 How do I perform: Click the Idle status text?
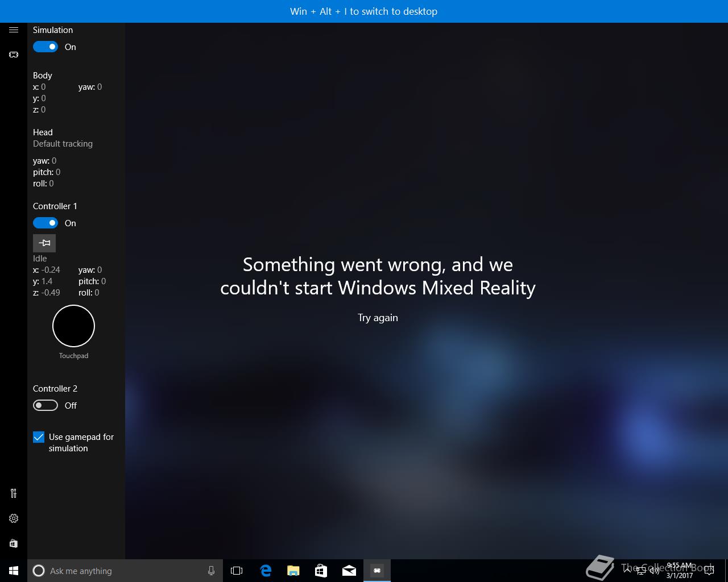(40, 259)
